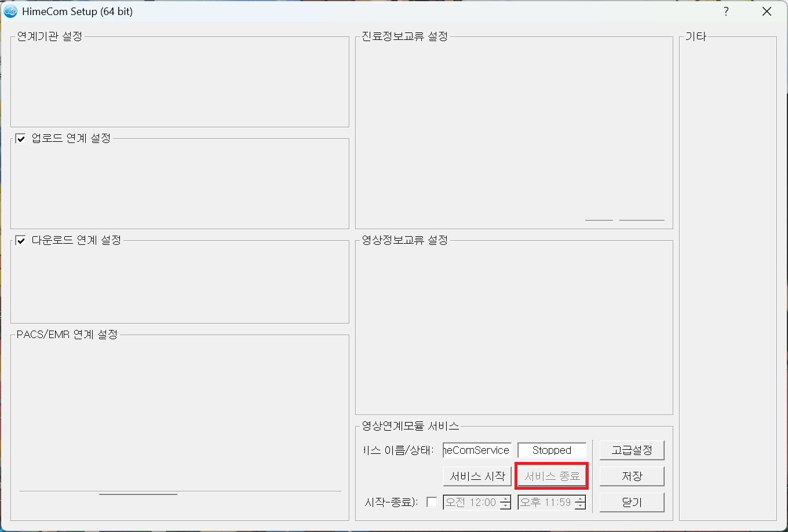Click the service name field HimeComService
The height and width of the screenshot is (532, 788).
(x=477, y=450)
